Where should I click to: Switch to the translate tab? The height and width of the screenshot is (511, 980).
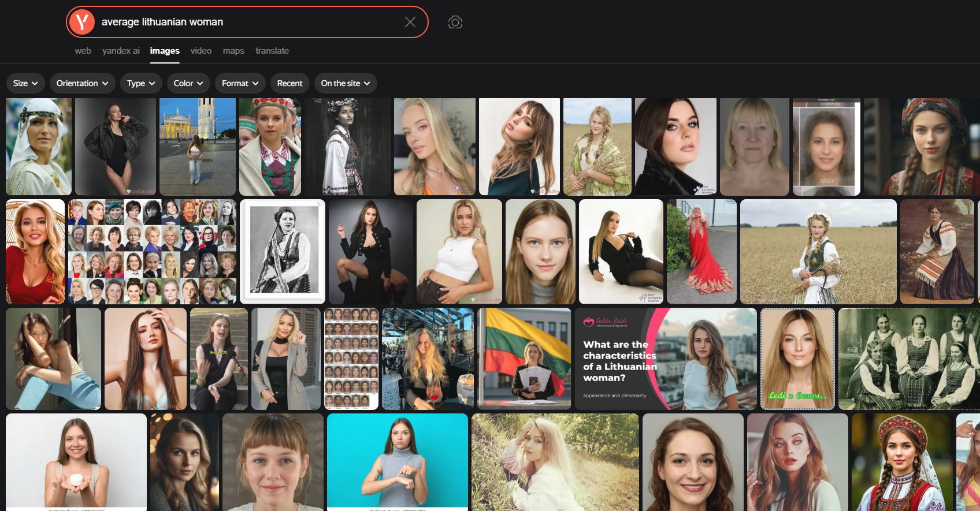click(272, 51)
